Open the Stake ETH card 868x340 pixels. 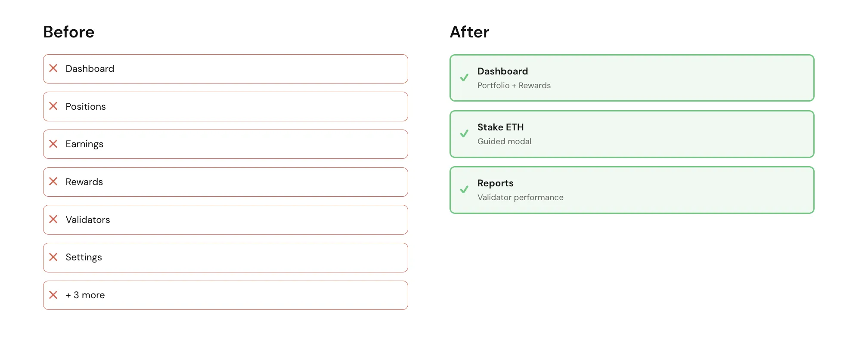click(631, 134)
